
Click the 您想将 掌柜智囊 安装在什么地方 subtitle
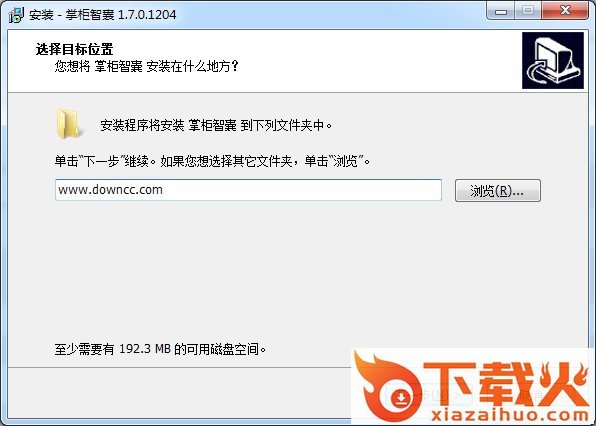coord(146,66)
